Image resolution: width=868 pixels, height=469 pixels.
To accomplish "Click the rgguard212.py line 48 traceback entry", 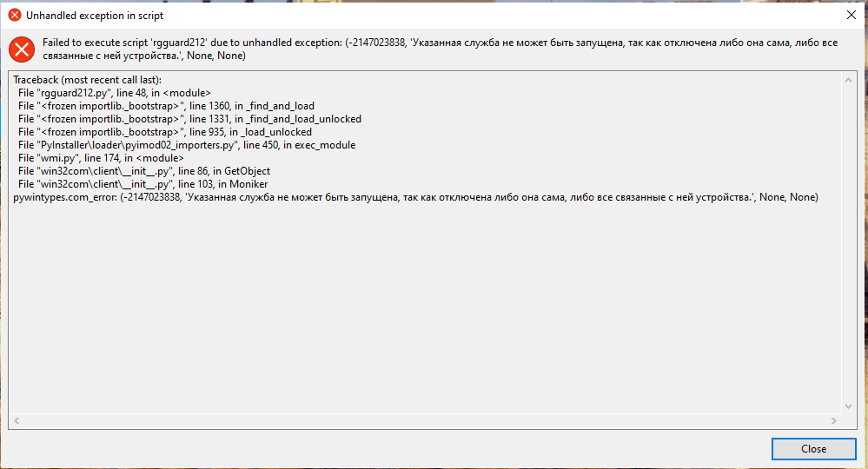I will [114, 93].
